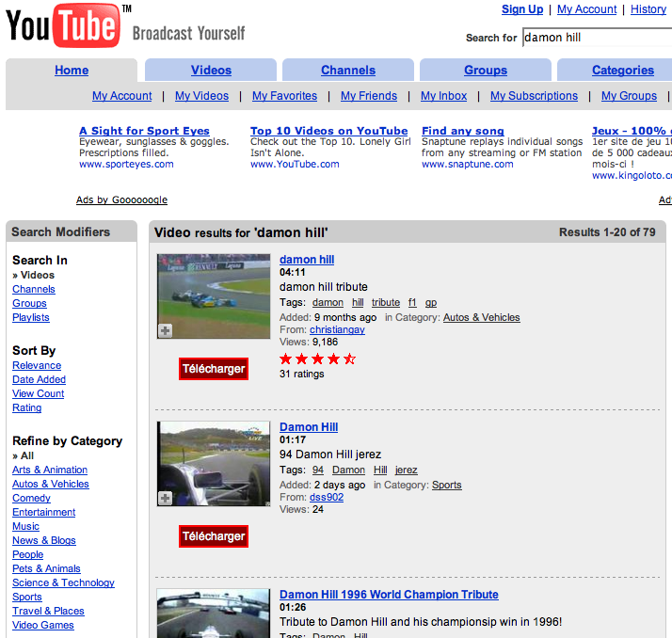
Task: Open the 'A Sight for Sport Eyes' ad
Action: pyautogui.click(x=144, y=131)
